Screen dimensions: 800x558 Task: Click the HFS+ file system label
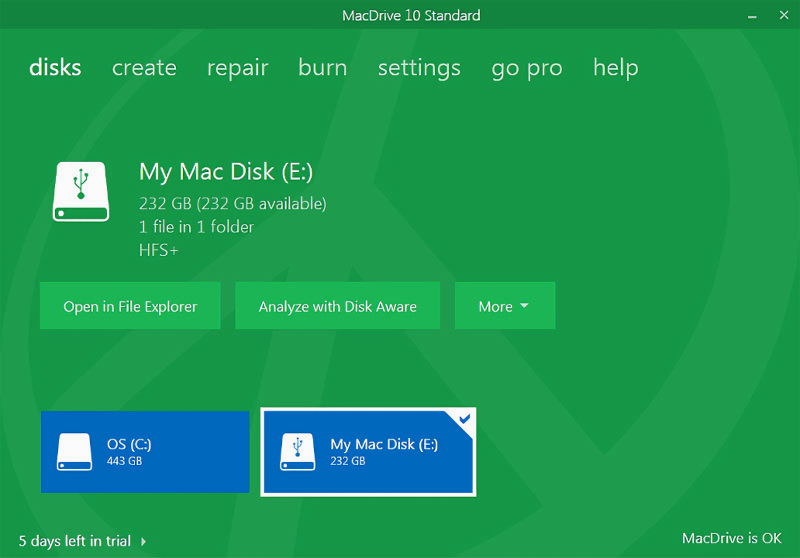pos(159,250)
